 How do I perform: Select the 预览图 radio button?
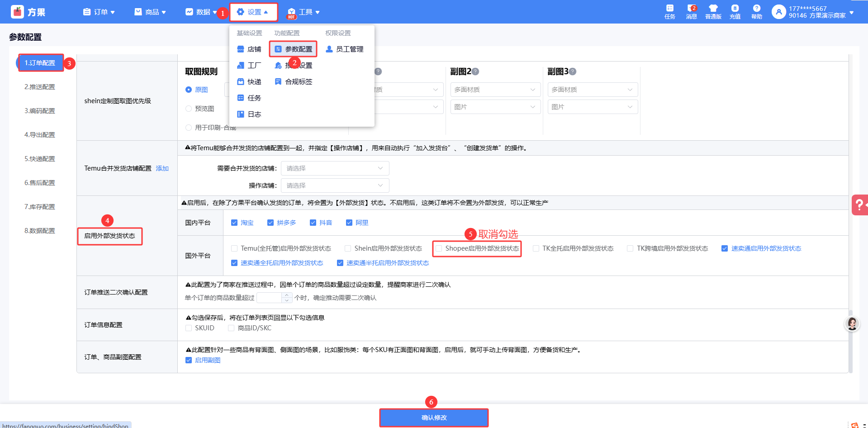pos(189,109)
